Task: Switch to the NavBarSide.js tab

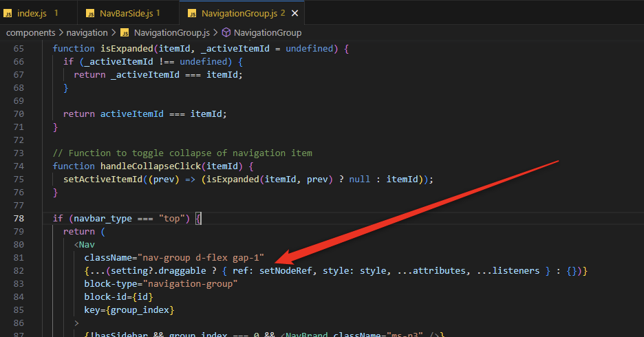Action: point(128,13)
